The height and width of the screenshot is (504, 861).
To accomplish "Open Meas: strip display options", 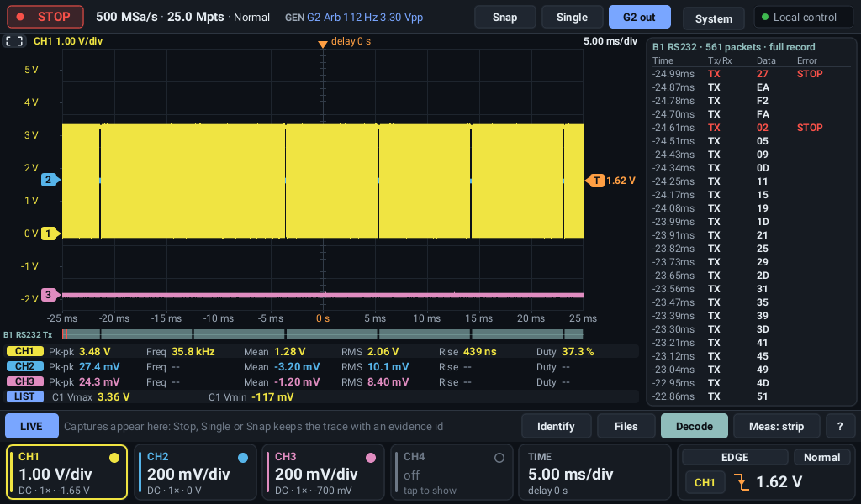I will pyautogui.click(x=776, y=426).
